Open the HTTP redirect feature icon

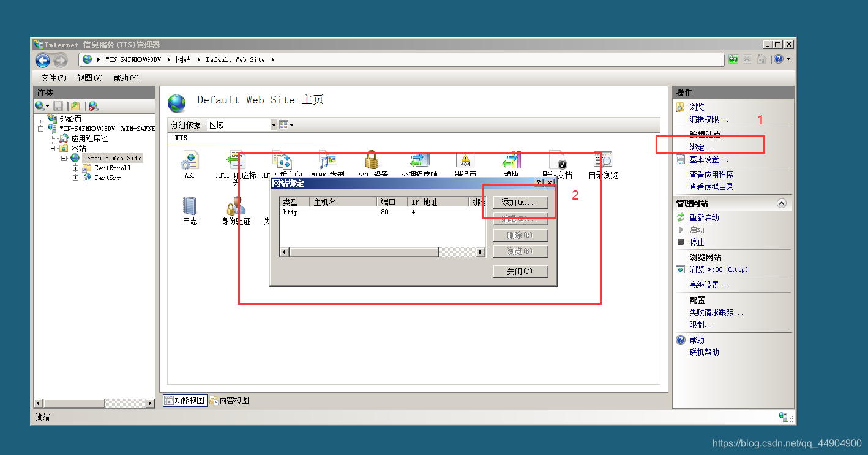[x=282, y=161]
